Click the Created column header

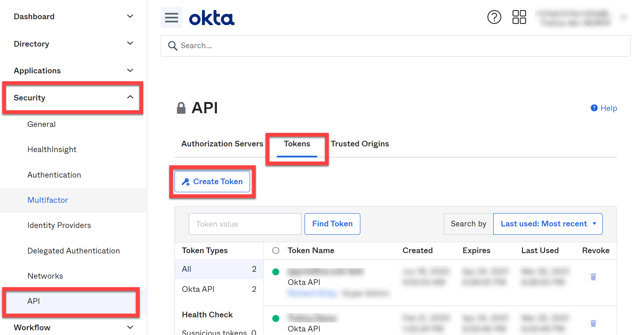[x=417, y=251]
